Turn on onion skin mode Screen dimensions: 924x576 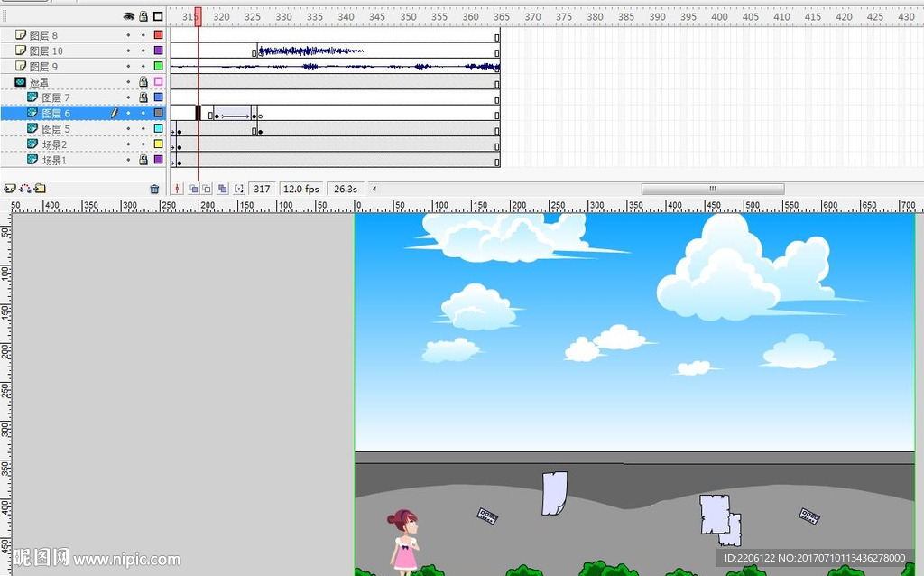tap(193, 189)
